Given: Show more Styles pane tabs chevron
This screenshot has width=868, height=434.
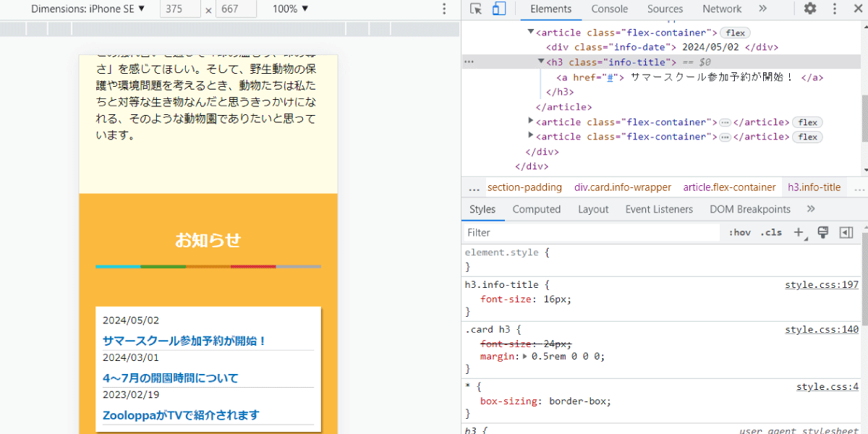Looking at the screenshot, I should pos(811,209).
